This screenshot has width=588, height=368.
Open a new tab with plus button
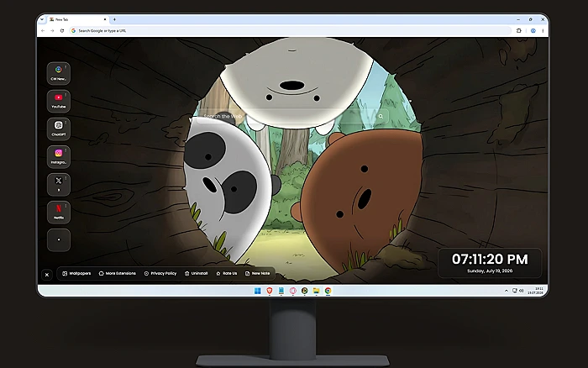click(x=114, y=19)
